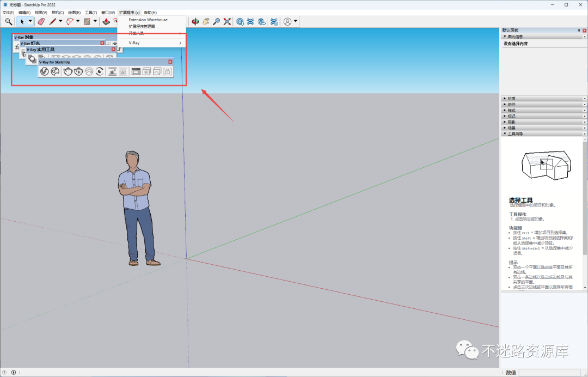Image resolution: width=588 pixels, height=377 pixels.
Task: Open the 窗口(W) menu
Action: point(108,13)
